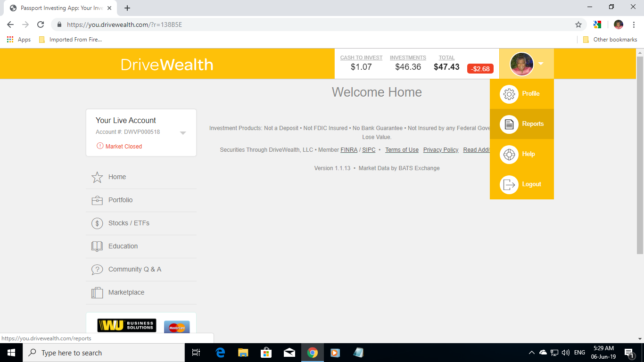Click the Home star icon
Viewport: 644px width, 362px height.
[x=97, y=177]
